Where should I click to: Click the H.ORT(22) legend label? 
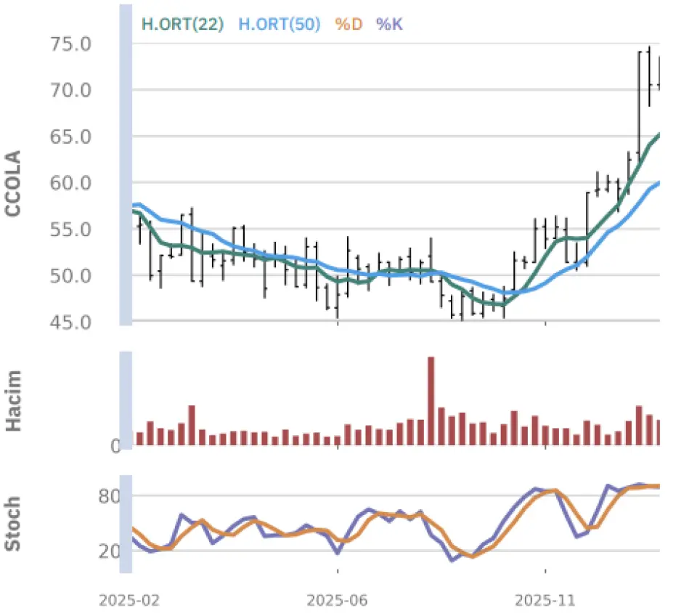[x=182, y=24]
